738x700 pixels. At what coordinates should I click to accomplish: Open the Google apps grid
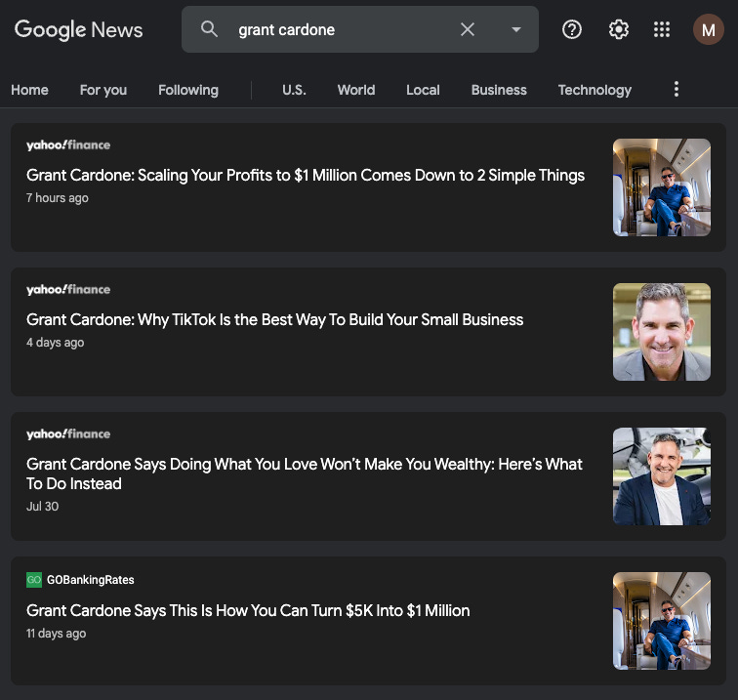662,29
